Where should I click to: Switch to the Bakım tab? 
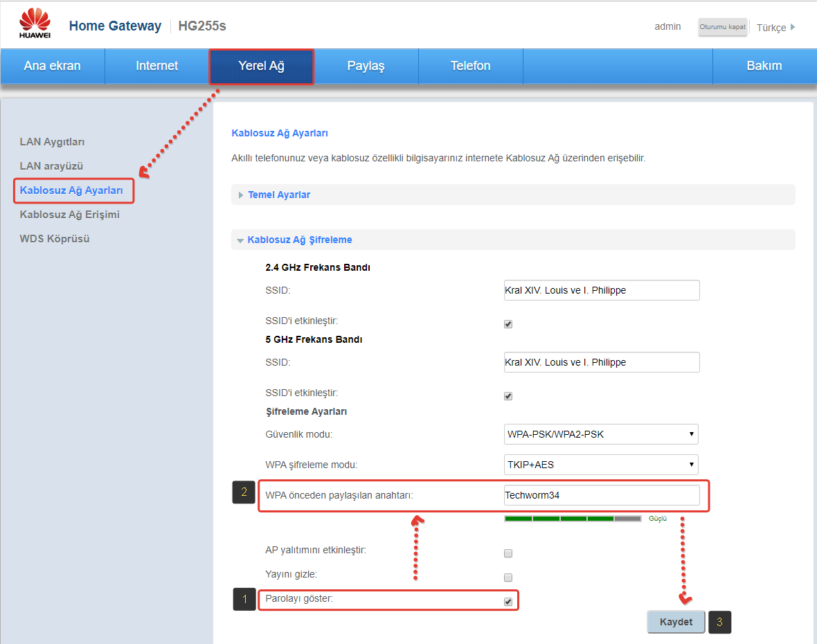pyautogui.click(x=764, y=66)
